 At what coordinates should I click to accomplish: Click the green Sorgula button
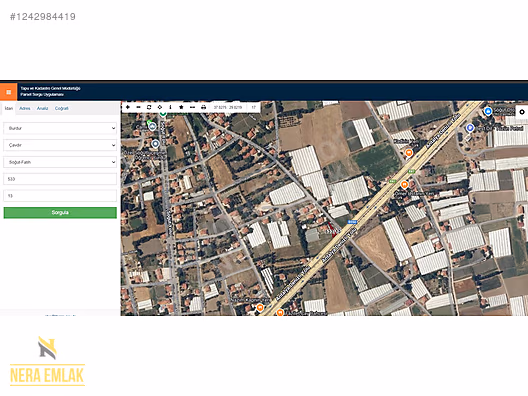pyautogui.click(x=60, y=213)
